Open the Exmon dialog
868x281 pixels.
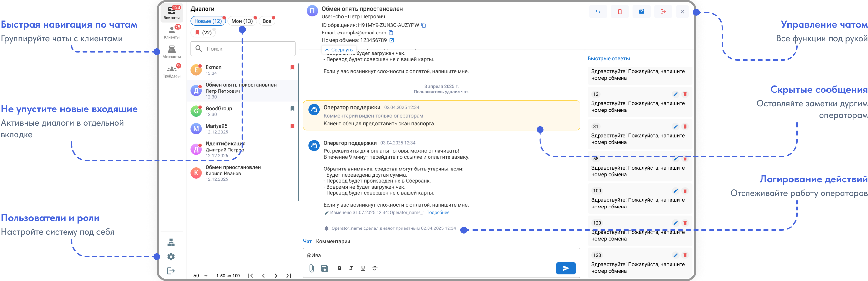(243, 70)
